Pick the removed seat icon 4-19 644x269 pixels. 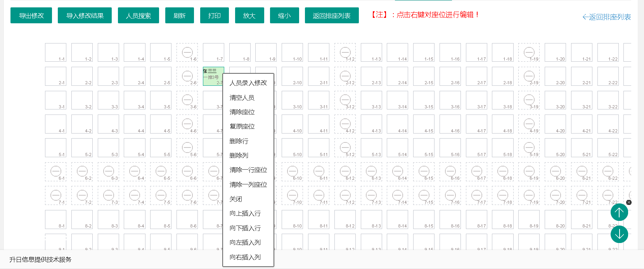click(529, 124)
